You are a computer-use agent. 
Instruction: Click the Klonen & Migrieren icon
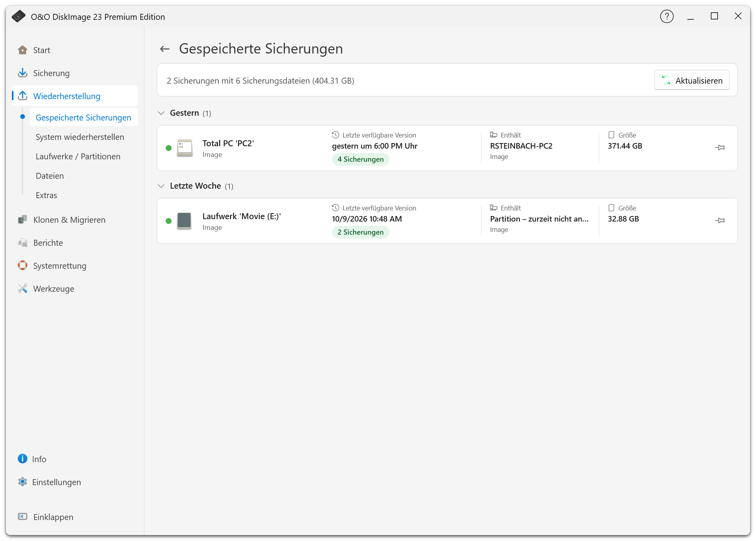coord(23,220)
